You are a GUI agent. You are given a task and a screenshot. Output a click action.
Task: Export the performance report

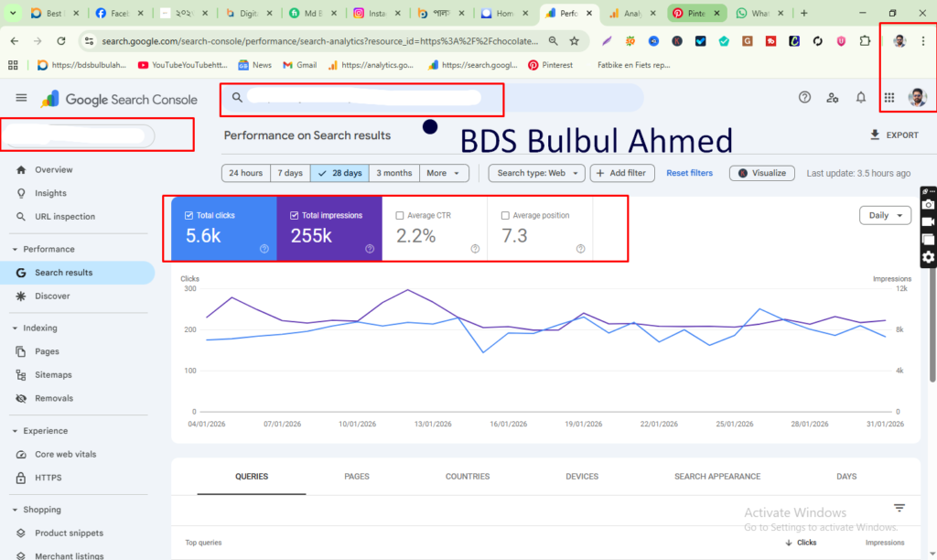(894, 135)
